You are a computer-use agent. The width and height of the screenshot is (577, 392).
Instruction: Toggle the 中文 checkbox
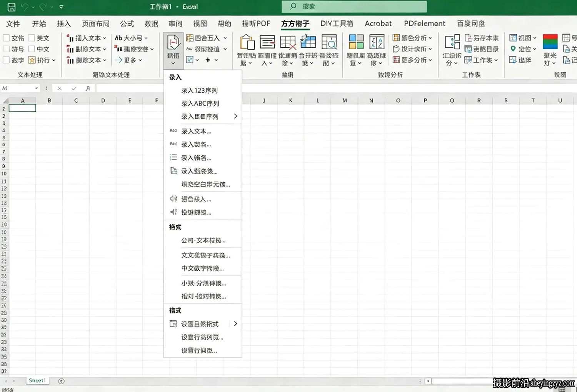tap(32, 49)
